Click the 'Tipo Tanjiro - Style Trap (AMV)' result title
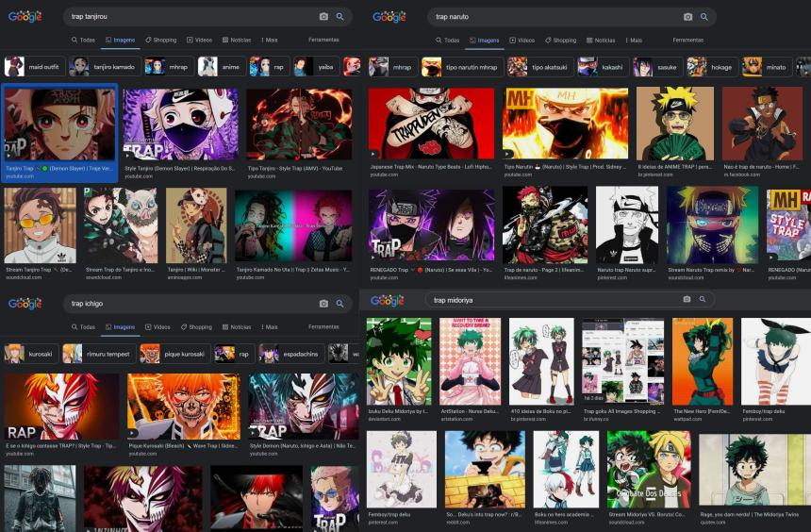Screen dimensions: 811x532 (x=295, y=169)
